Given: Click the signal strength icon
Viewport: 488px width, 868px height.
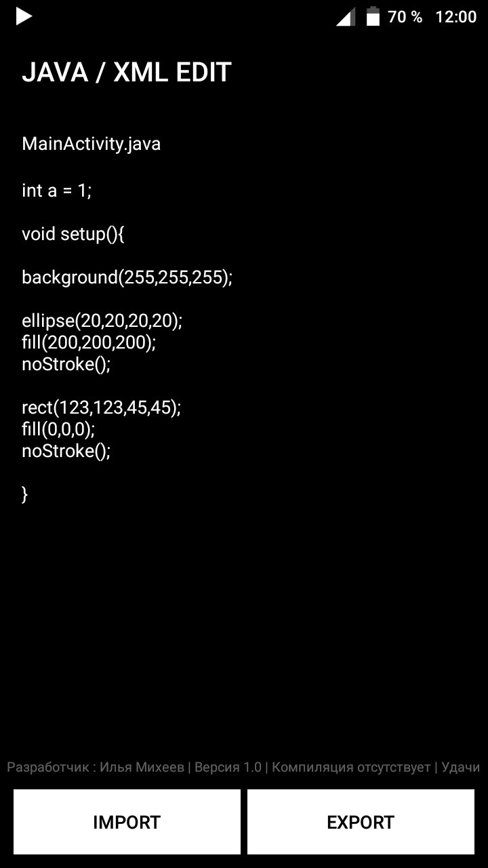Looking at the screenshot, I should click(346, 17).
